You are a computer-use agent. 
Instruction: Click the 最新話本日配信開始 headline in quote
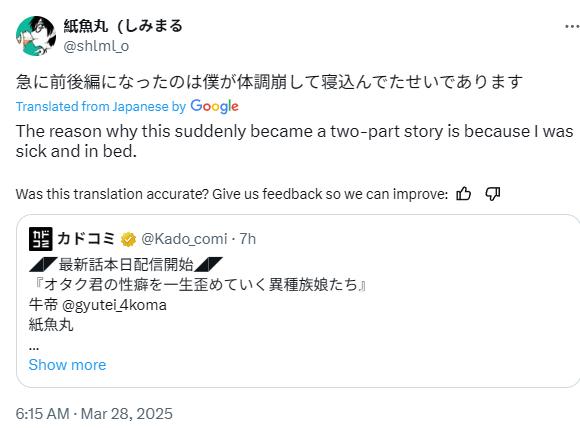tap(126, 264)
